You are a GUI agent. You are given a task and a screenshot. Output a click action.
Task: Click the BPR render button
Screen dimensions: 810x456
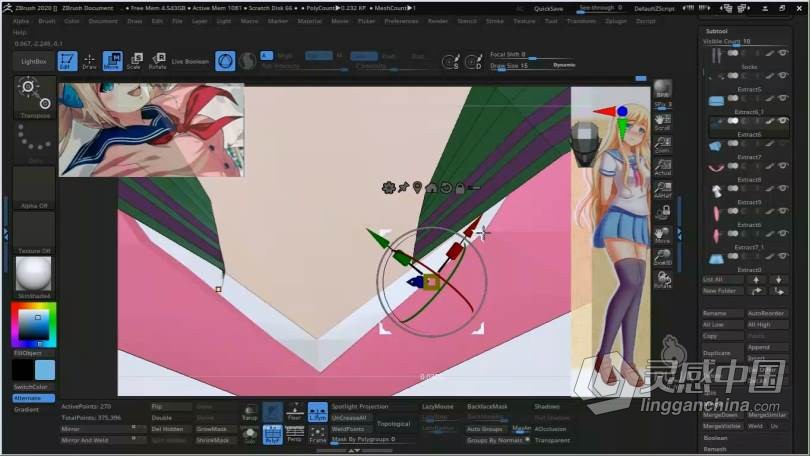662,89
